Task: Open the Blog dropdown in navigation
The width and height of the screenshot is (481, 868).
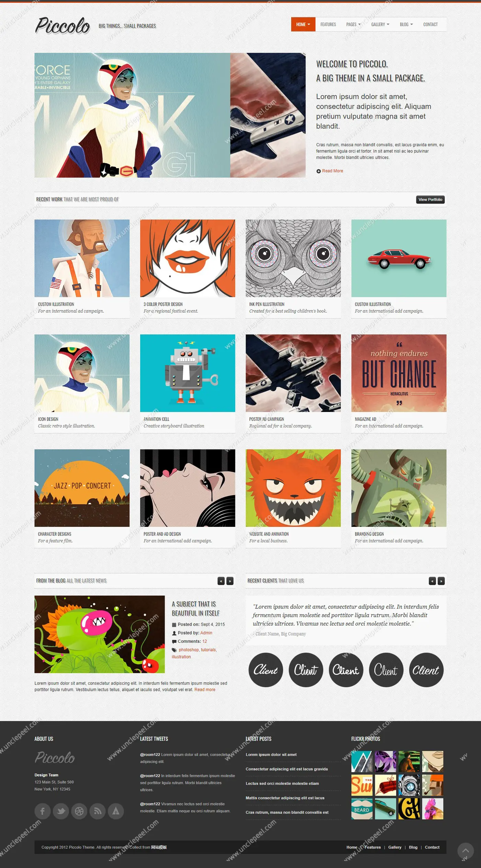Action: click(406, 24)
